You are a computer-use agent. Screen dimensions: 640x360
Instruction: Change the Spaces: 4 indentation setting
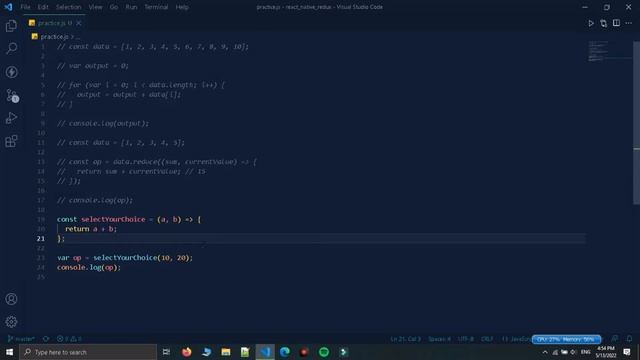click(x=440, y=339)
